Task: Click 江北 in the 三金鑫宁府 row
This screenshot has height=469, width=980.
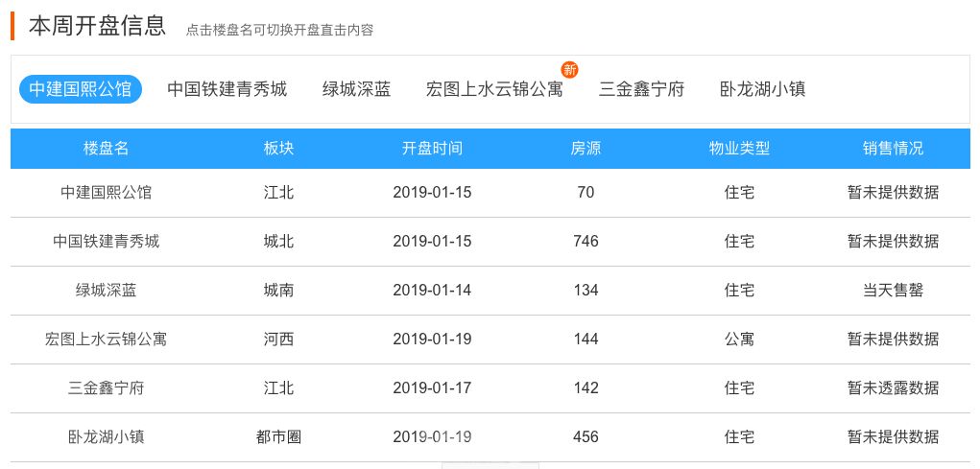Action: (278, 387)
